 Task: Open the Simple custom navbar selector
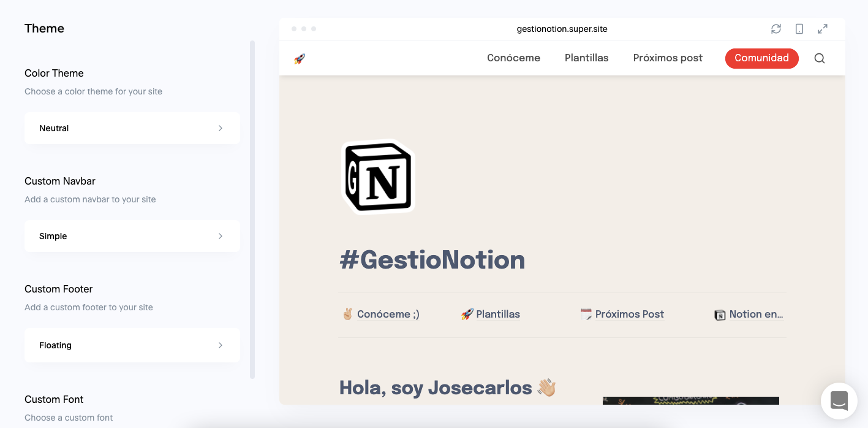[132, 236]
